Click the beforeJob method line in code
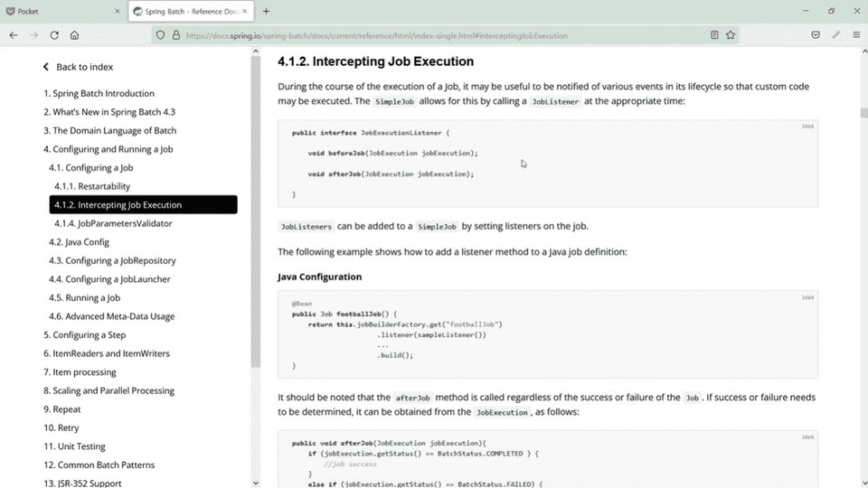 coord(393,154)
